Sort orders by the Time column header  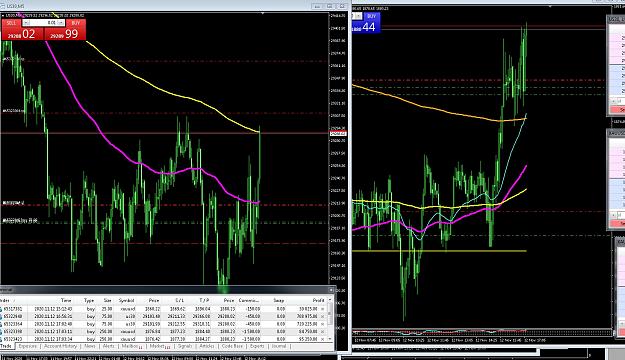tap(66, 301)
